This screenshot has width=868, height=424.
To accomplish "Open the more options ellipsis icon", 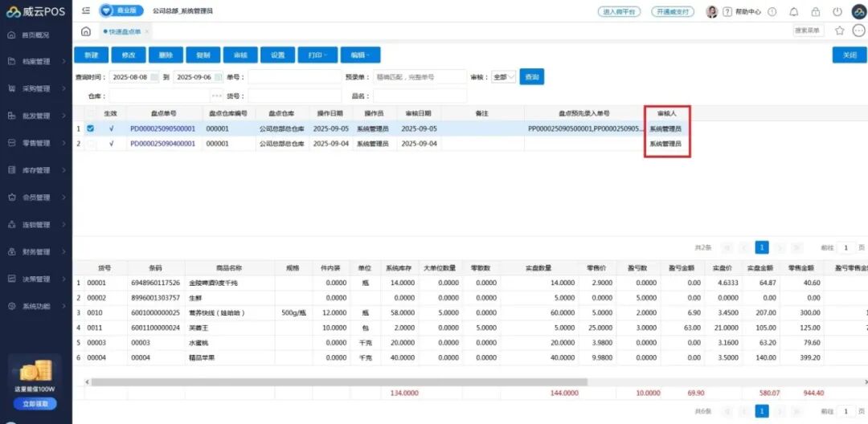I will pos(858,31).
